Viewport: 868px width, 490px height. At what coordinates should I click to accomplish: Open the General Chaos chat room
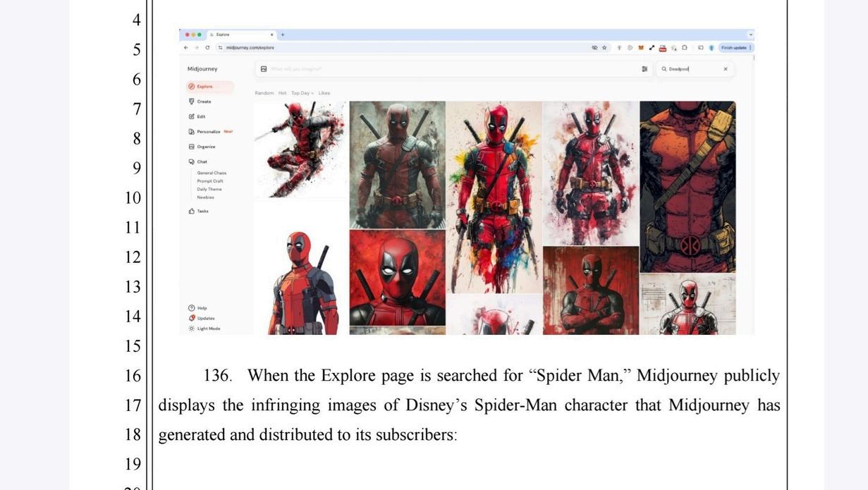pos(212,173)
